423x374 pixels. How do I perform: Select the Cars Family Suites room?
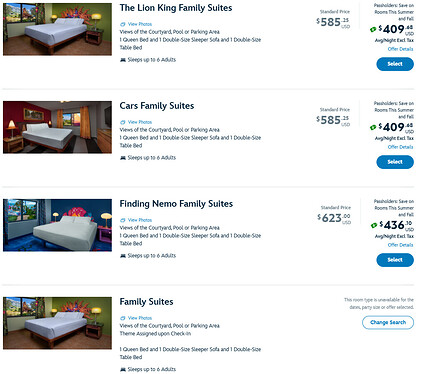tap(395, 162)
